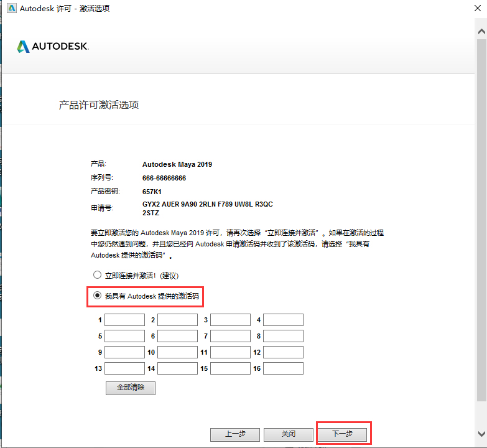Click activation code field 10
Image resolution: width=487 pixels, height=448 pixels.
click(177, 352)
